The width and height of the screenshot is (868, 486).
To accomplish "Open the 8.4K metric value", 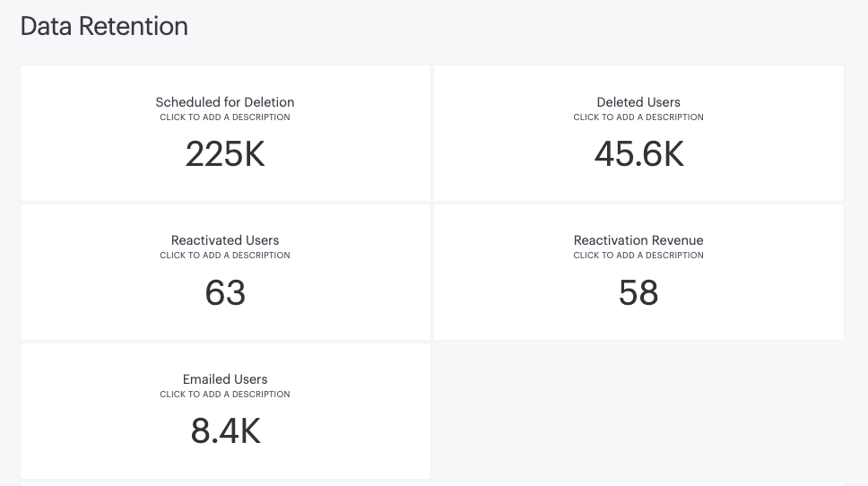I will coord(225,432).
